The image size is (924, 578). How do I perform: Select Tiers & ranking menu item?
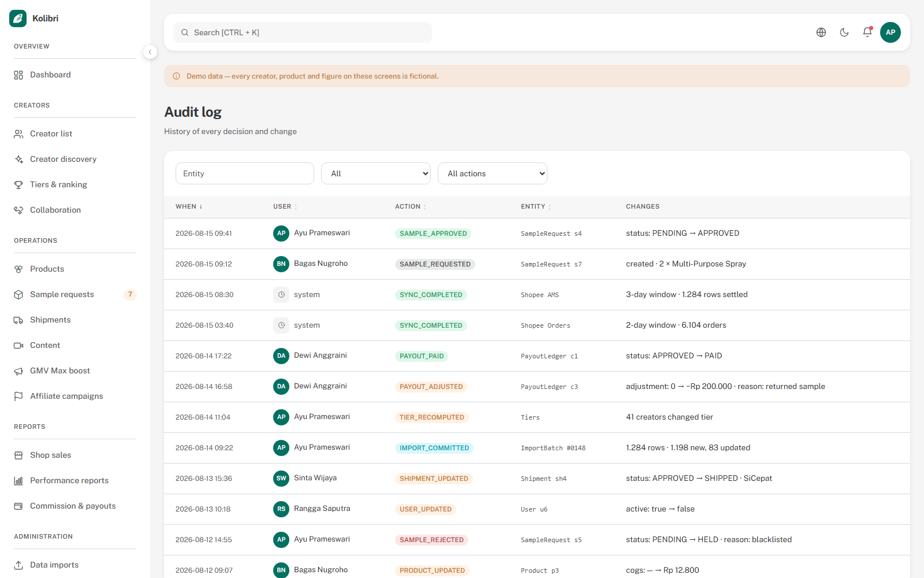point(75,184)
